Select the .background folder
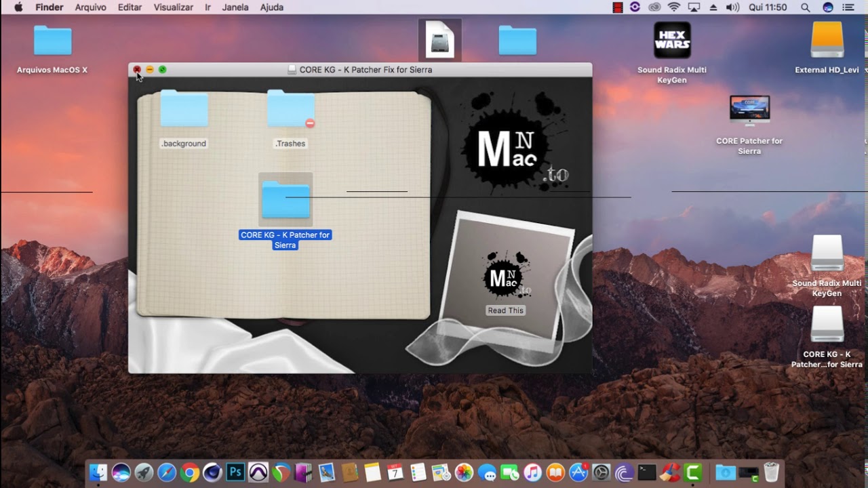Image resolution: width=868 pixels, height=488 pixels. pyautogui.click(x=184, y=110)
